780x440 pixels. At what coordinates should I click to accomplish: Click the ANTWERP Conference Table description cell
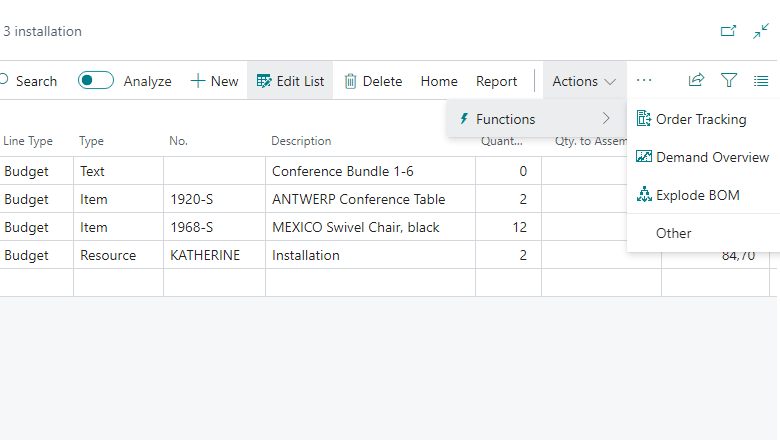(358, 199)
